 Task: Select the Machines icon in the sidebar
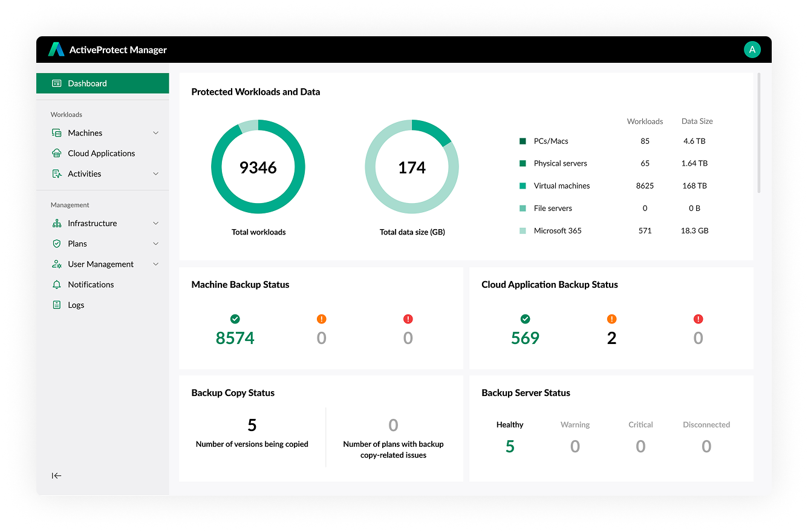click(x=56, y=132)
